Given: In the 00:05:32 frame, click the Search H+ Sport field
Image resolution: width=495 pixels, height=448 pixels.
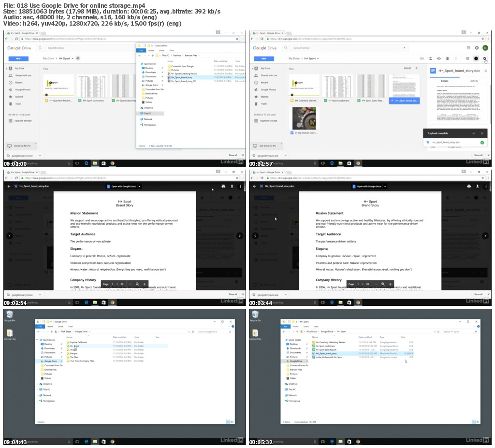Looking at the screenshot, I should [459, 332].
